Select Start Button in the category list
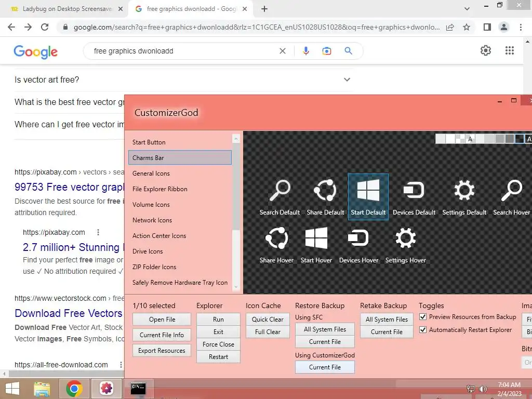This screenshot has height=399, width=532. coord(180,142)
